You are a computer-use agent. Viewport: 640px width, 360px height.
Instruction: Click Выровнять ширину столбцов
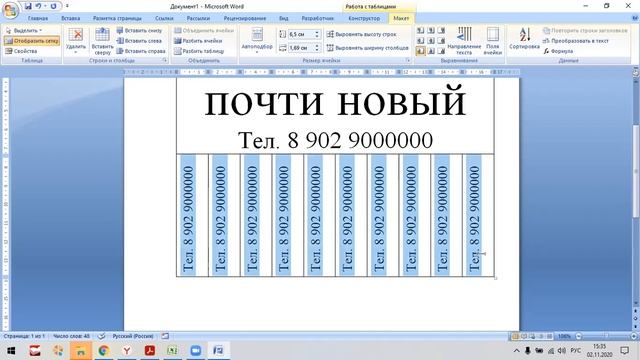[x=368, y=48]
